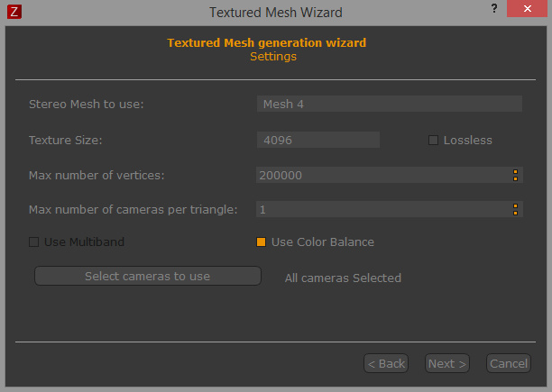The image size is (552, 392).
Task: Click the red Z application icon
Action: pyautogui.click(x=14, y=12)
